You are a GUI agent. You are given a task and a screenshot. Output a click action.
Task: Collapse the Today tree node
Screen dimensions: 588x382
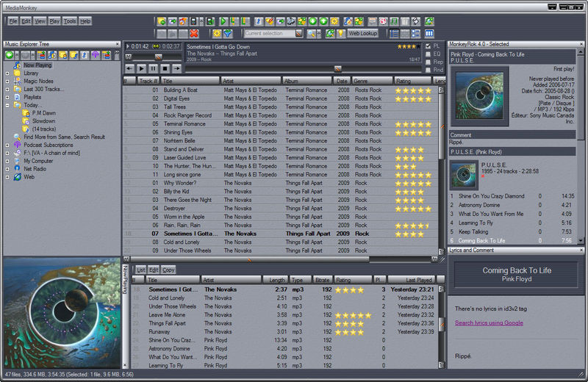7,105
